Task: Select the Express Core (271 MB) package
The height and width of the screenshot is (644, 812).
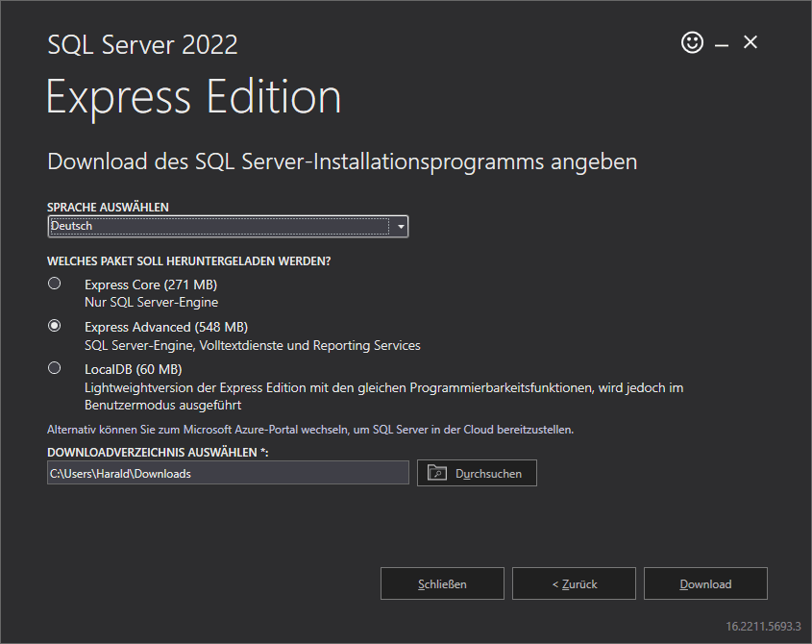Action: [x=55, y=283]
